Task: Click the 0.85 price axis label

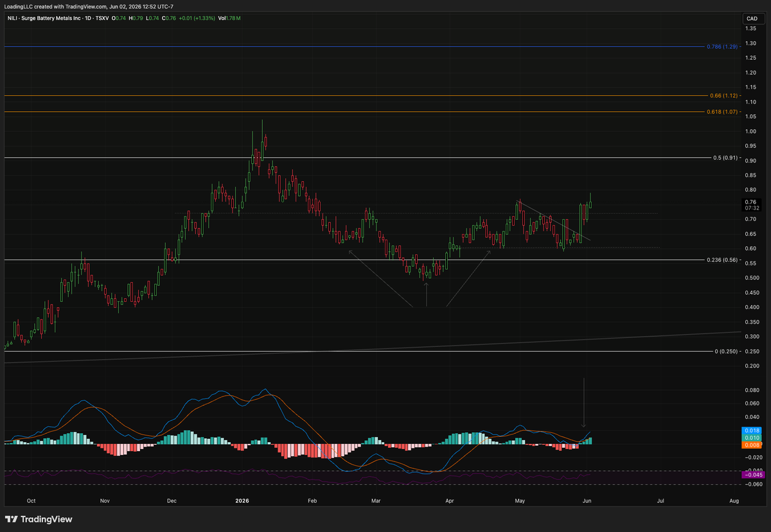Action: pos(750,175)
